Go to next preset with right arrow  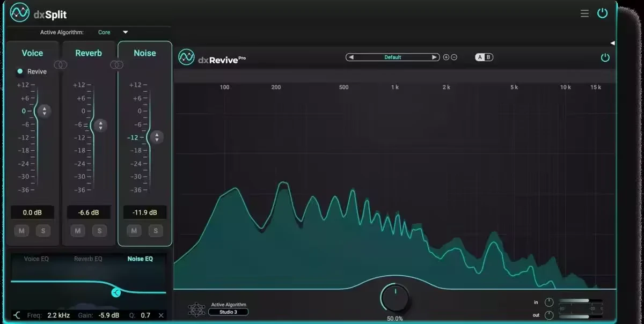[x=435, y=57]
